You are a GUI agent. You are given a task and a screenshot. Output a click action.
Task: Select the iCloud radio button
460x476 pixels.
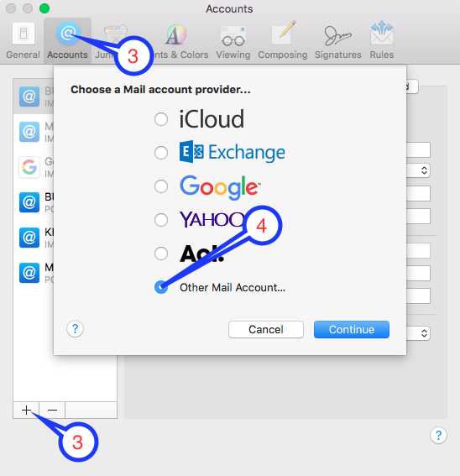click(x=161, y=119)
